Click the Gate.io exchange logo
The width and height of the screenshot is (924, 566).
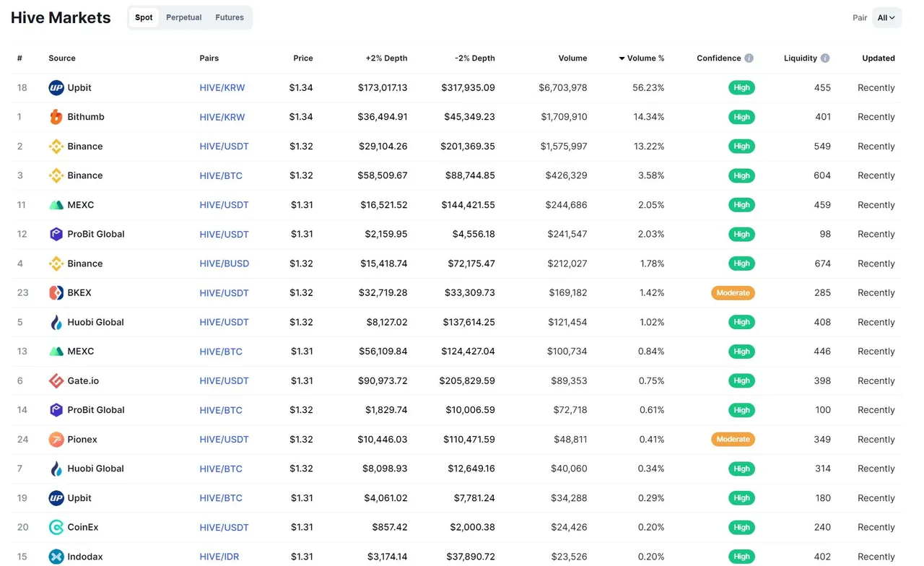click(56, 380)
